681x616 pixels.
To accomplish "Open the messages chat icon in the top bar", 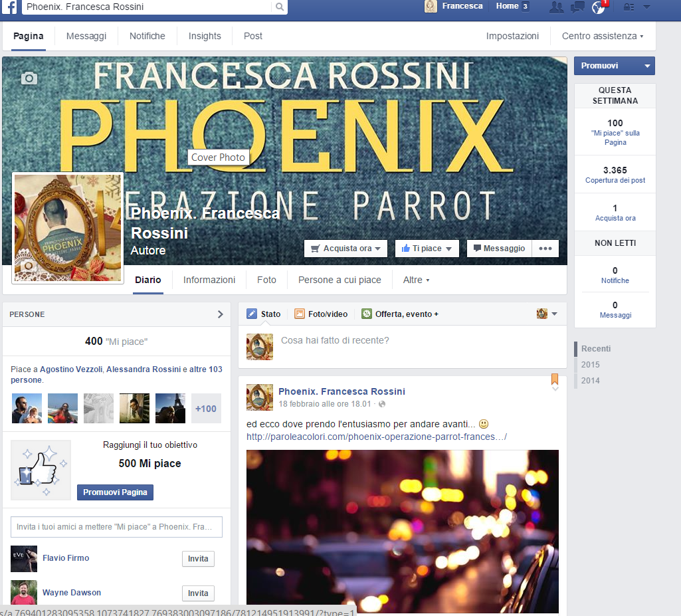I will tap(577, 7).
